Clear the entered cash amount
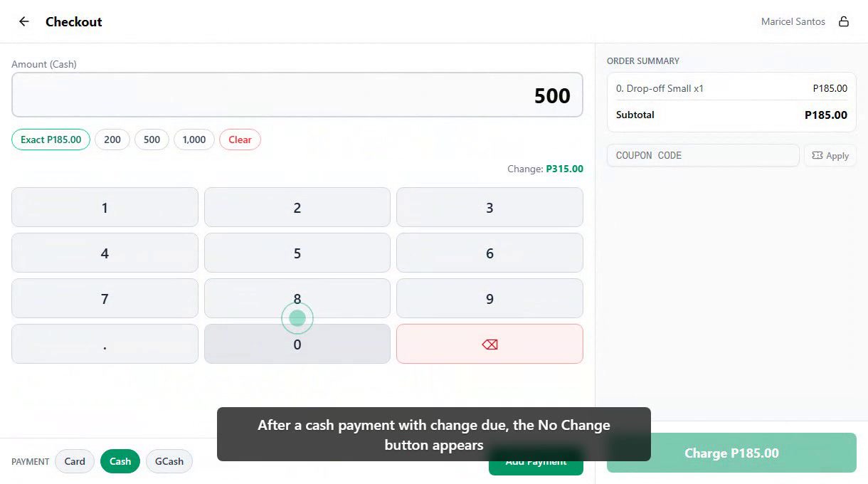The width and height of the screenshot is (868, 484). pos(240,140)
